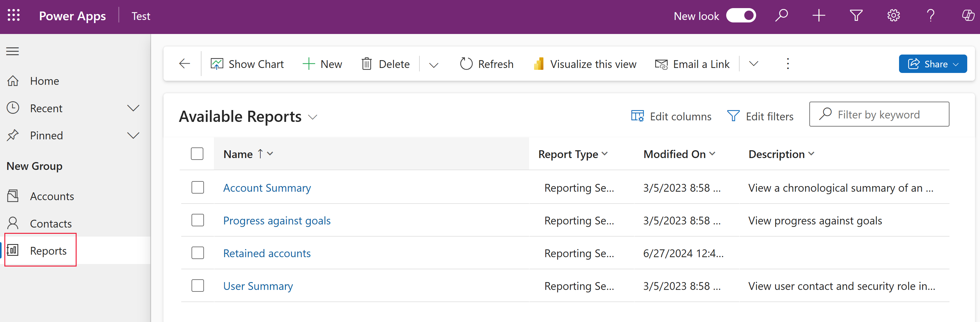Expand the Recent section chevron
Screen dimensions: 980x322
tap(133, 108)
